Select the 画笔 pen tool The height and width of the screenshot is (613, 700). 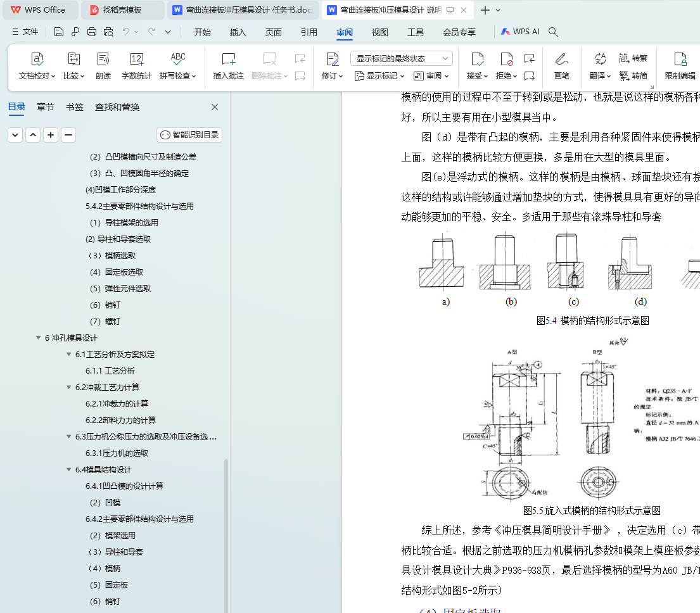point(562,66)
